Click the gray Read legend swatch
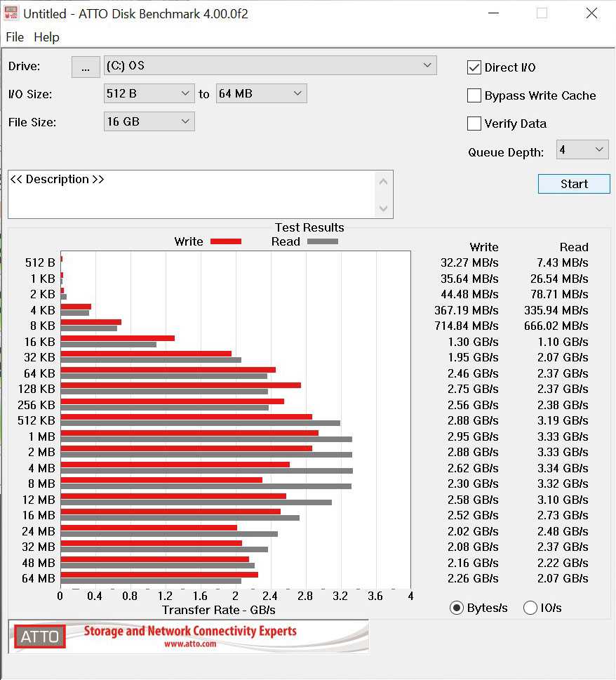 (322, 241)
